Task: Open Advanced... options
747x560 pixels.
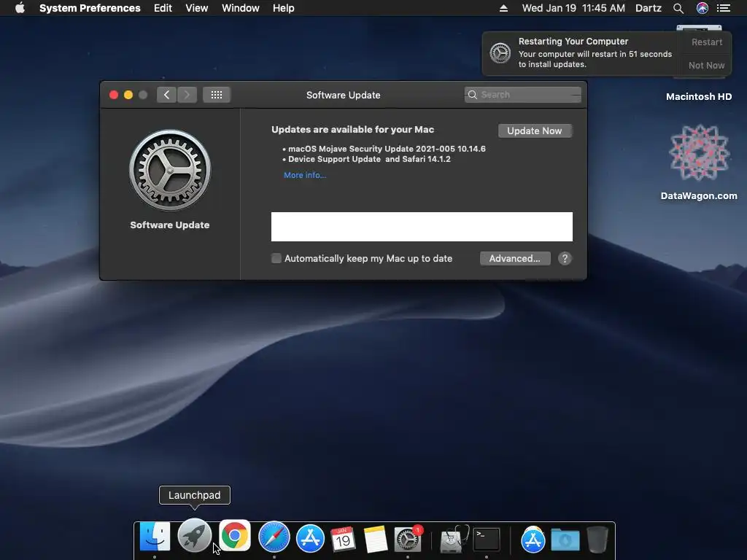Action: (515, 259)
